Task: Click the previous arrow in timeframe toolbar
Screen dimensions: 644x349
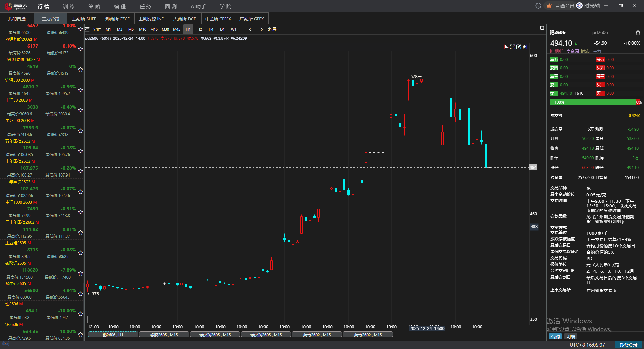Action: tap(250, 29)
